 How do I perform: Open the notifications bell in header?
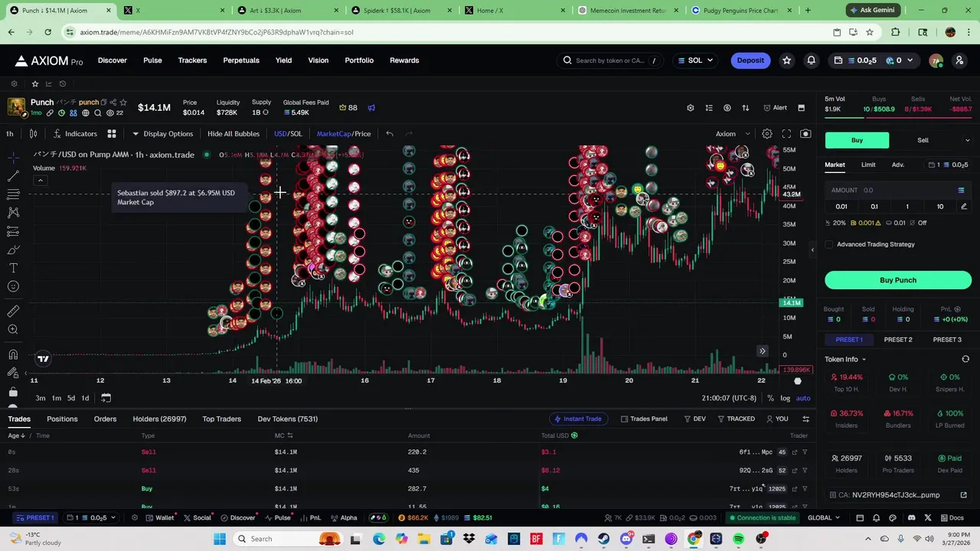coord(811,60)
